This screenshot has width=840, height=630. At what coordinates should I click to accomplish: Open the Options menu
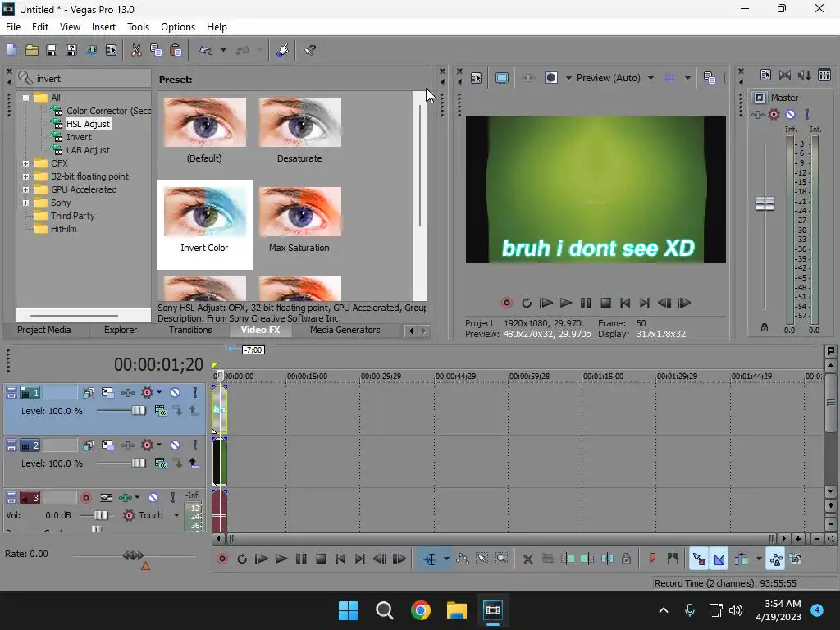178,27
